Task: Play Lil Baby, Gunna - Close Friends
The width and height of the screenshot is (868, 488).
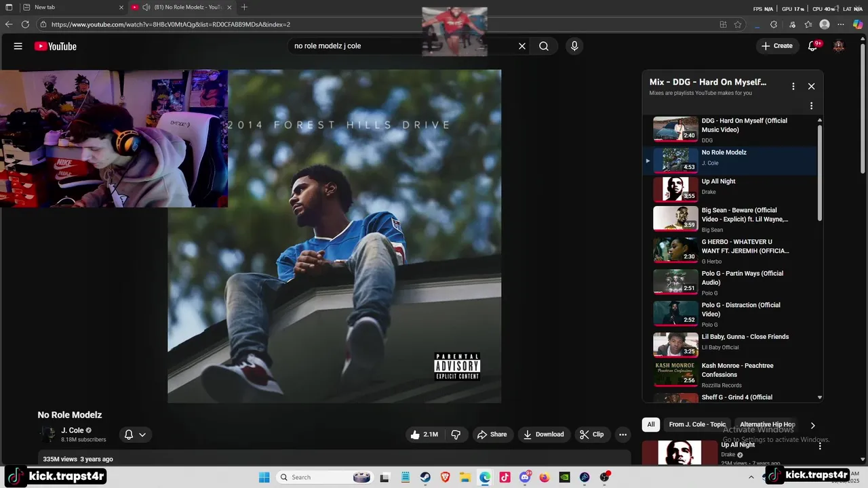Action: click(729, 345)
